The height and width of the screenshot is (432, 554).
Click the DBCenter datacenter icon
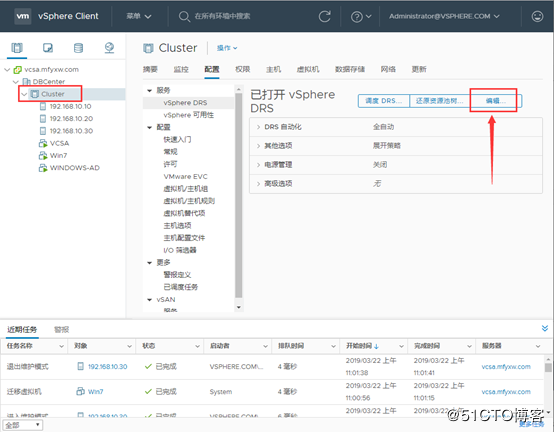point(26,82)
